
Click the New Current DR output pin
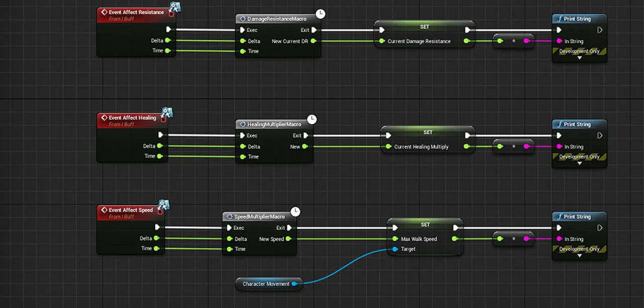click(x=313, y=41)
